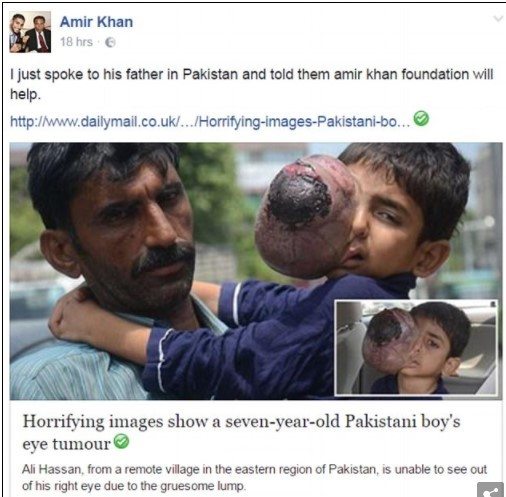The image size is (506, 497).
Task: Open the dailymail.co.uk article URL
Action: coord(210,122)
